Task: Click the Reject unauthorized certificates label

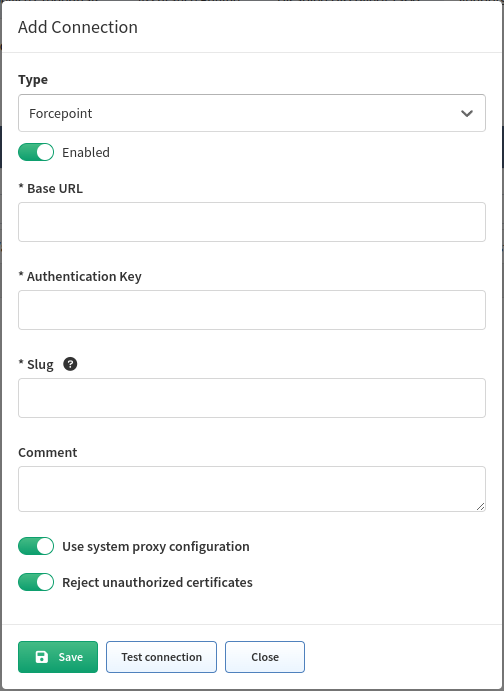Action: (157, 583)
